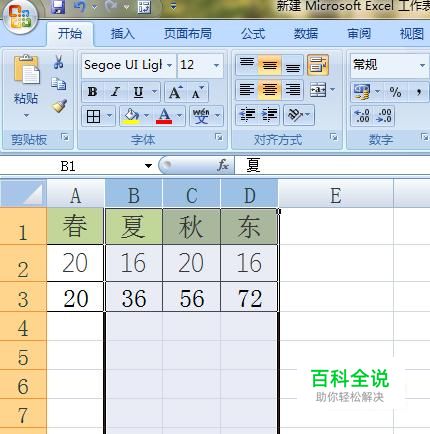The width and height of the screenshot is (430, 434).
Task: Open the undo history dropdown arrow
Action: 95,7
